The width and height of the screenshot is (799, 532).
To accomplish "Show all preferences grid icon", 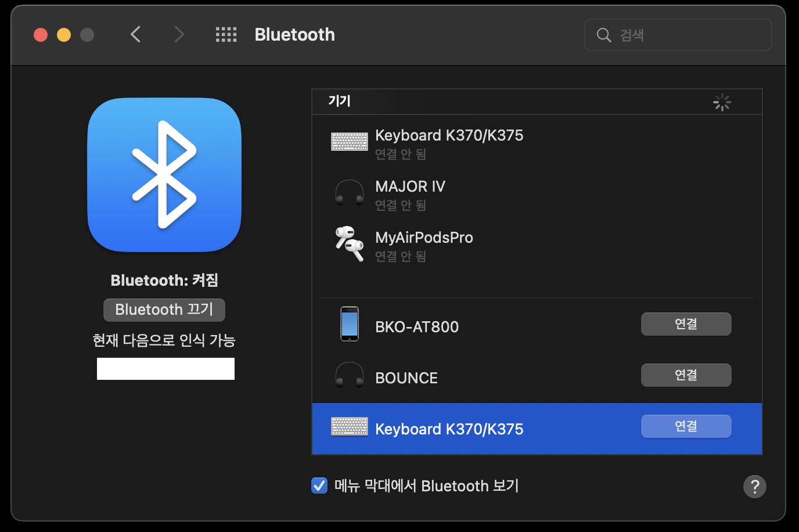I will click(x=226, y=35).
